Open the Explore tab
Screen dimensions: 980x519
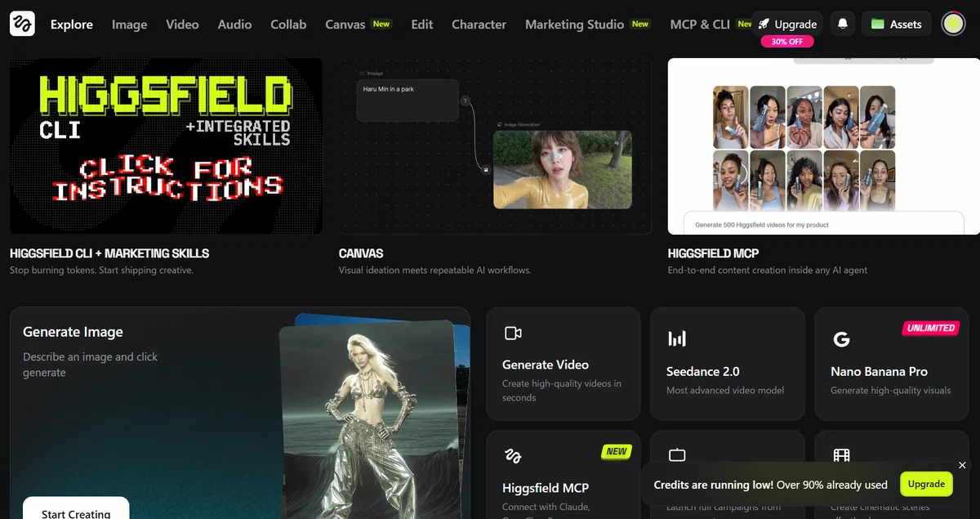[x=72, y=25]
